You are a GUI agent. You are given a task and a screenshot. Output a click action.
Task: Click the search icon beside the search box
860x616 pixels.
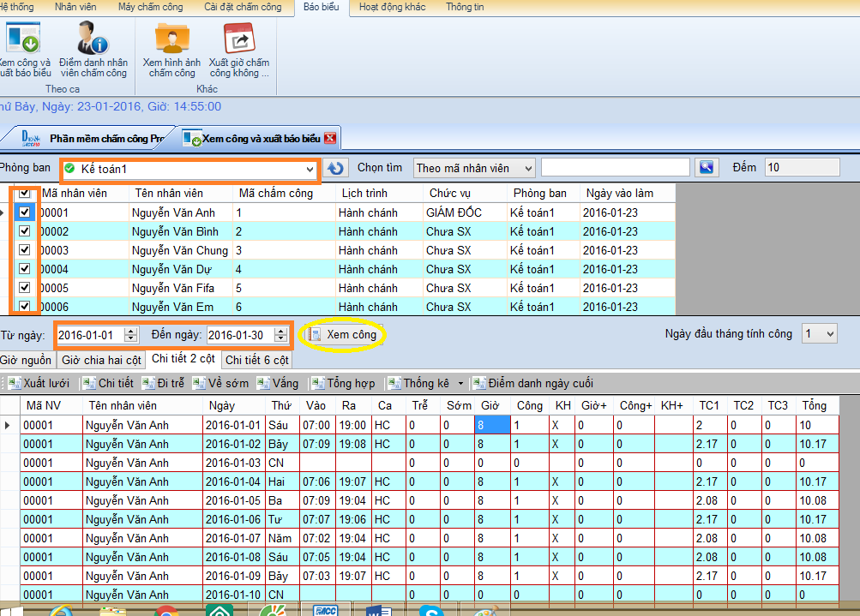coord(707,167)
